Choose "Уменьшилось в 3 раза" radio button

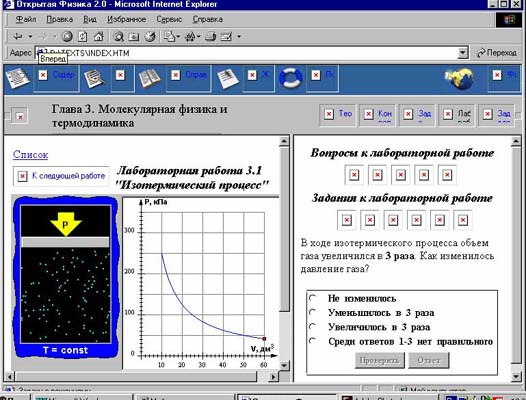click(x=313, y=312)
